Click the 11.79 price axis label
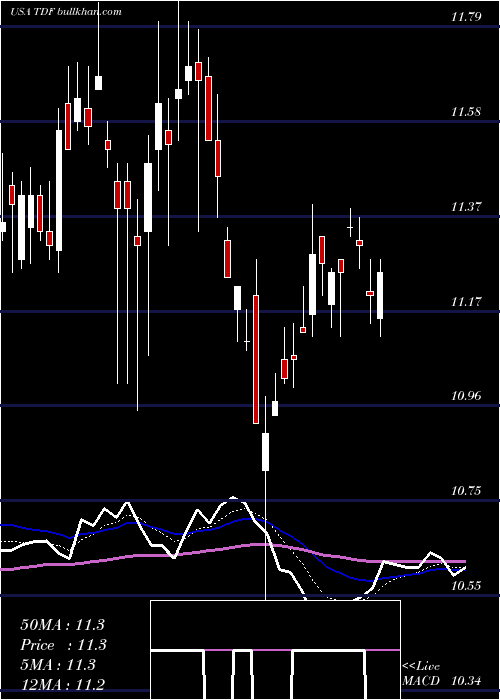The image size is (500, 700). (466, 17)
